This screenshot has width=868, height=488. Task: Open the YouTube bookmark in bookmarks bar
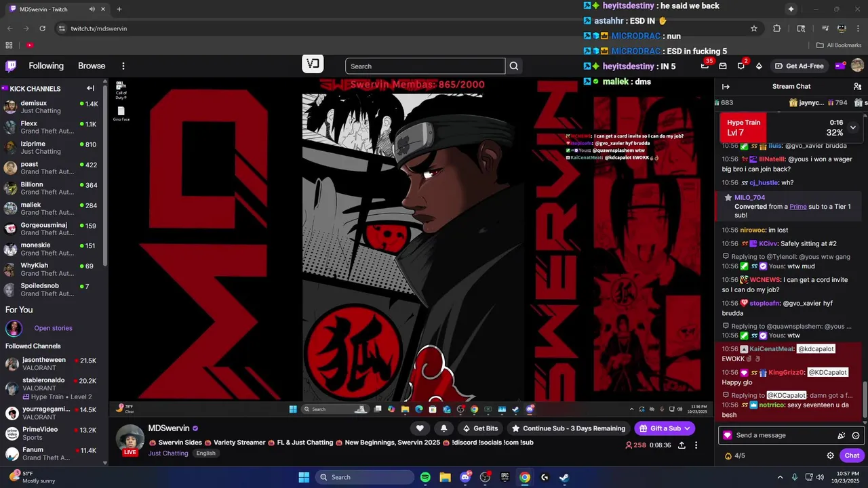tap(30, 45)
